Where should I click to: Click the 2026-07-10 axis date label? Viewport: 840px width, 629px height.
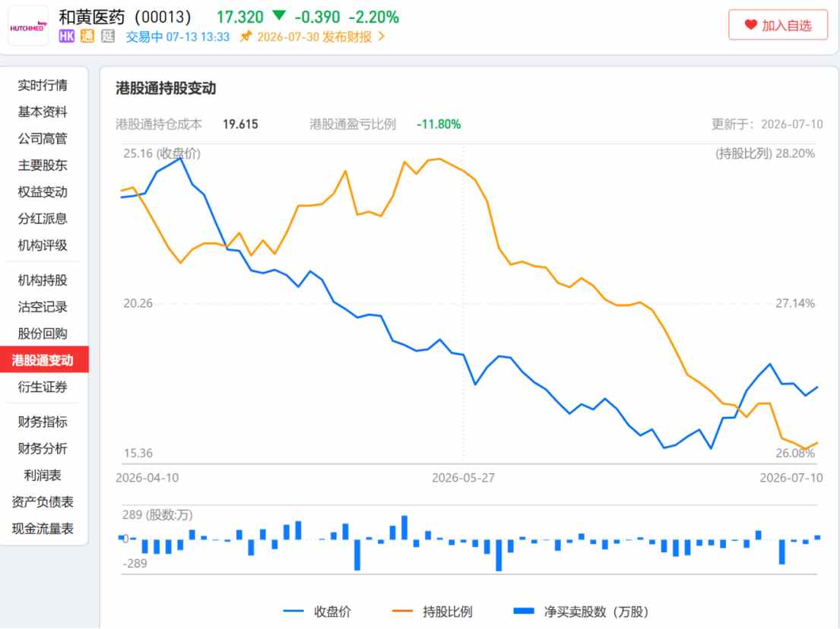point(791,478)
